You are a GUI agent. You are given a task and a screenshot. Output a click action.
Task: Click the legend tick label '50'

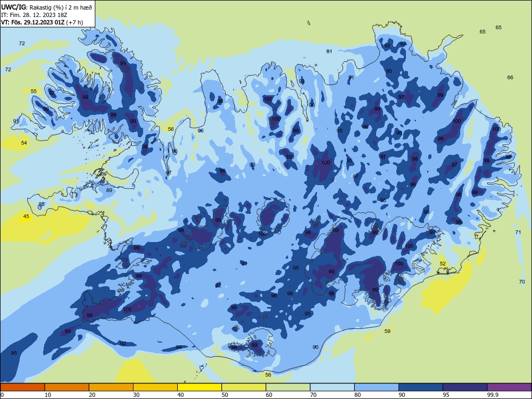coord(225,395)
